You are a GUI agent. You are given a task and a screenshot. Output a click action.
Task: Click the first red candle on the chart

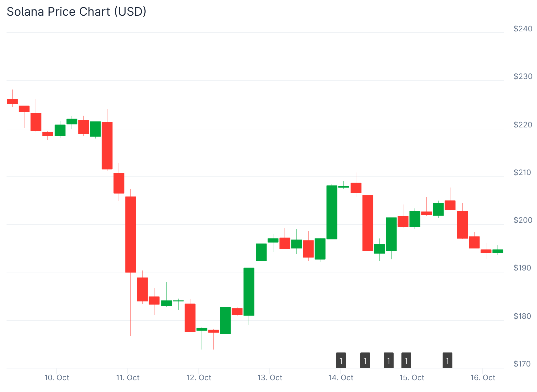tap(12, 101)
